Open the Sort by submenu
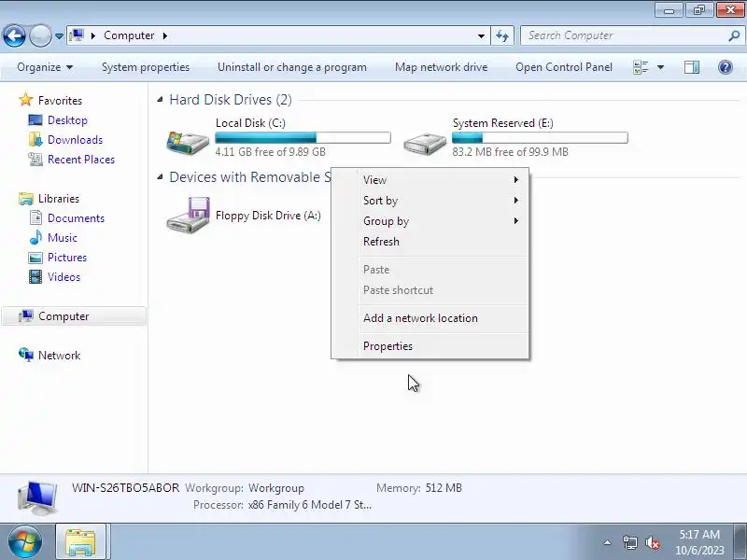 click(x=430, y=201)
